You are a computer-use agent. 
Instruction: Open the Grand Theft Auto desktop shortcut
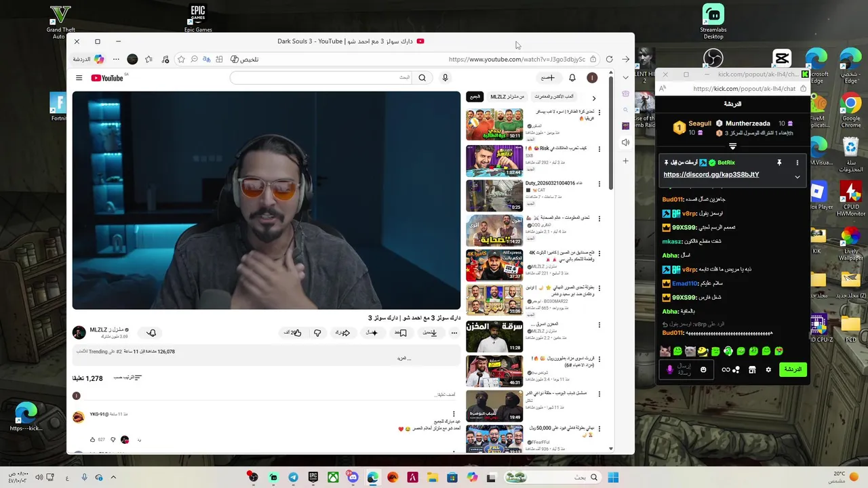[60, 22]
